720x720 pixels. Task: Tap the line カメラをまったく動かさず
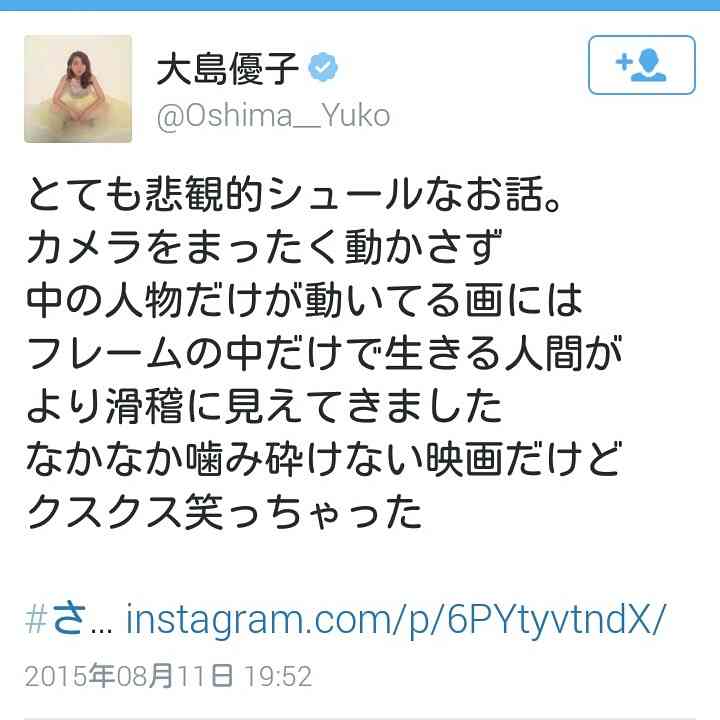coord(264,247)
